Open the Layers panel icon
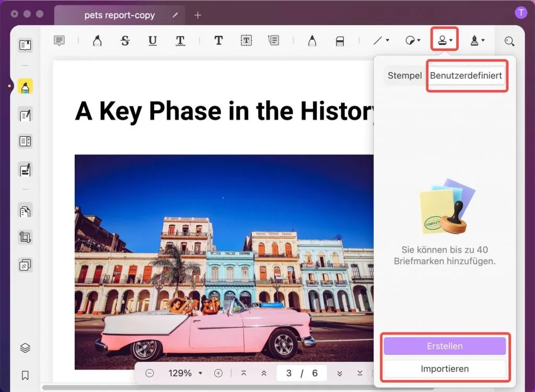Screen dimensions: 535x392 [x=25, y=348]
